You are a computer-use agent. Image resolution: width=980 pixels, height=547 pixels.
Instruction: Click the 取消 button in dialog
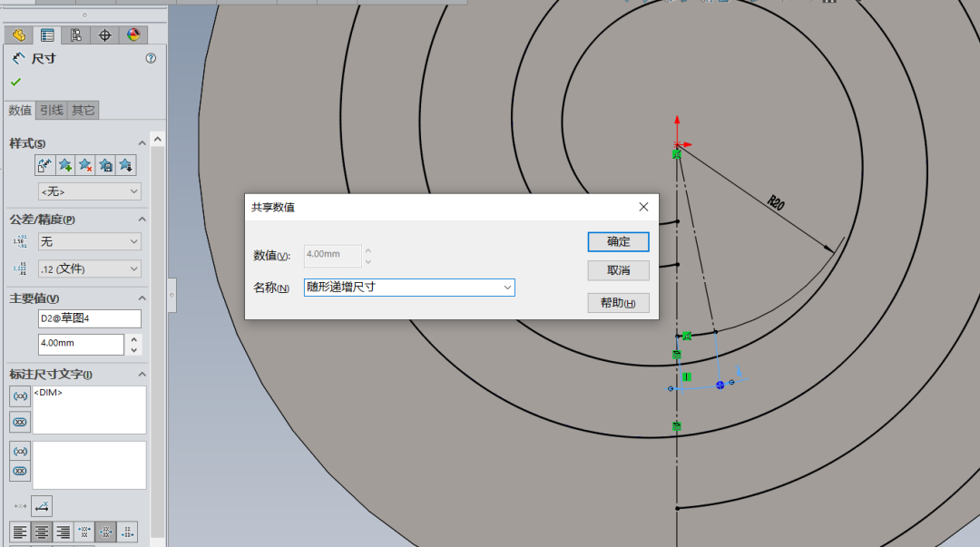(x=618, y=271)
